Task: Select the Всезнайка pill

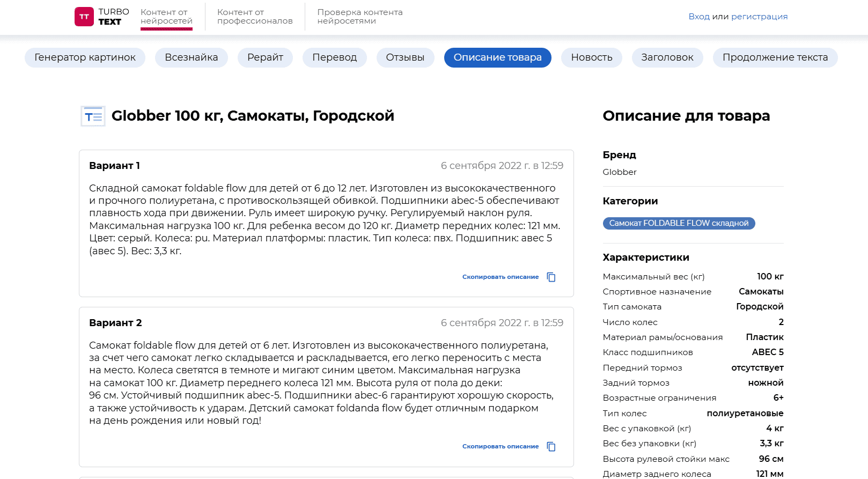Action: click(192, 57)
